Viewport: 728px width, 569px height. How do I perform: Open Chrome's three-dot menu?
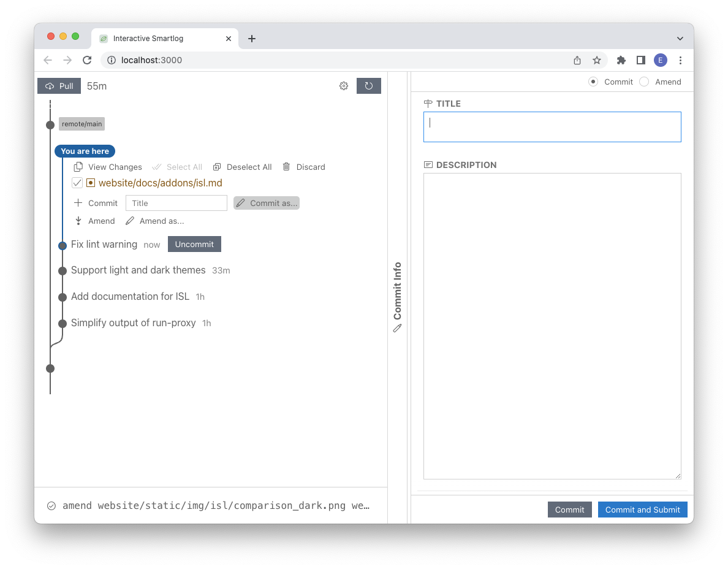pyautogui.click(x=680, y=60)
